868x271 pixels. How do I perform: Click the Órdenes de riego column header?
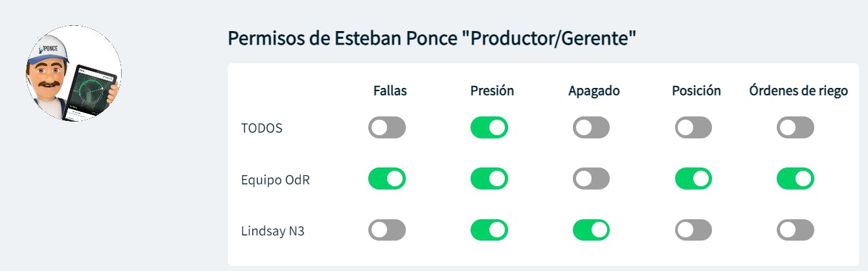(798, 91)
